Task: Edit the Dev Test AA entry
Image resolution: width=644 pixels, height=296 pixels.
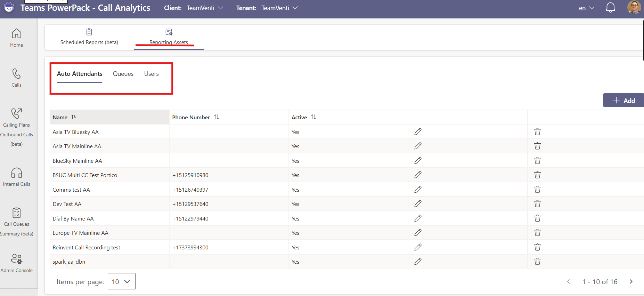Action: (418, 204)
